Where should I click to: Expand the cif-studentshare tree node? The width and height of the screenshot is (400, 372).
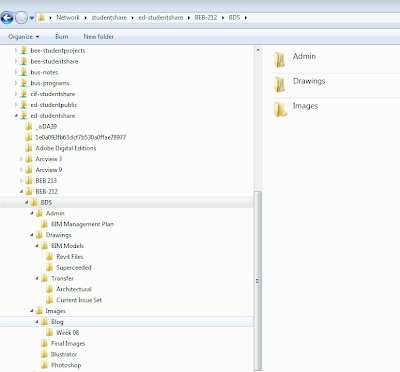tap(16, 94)
